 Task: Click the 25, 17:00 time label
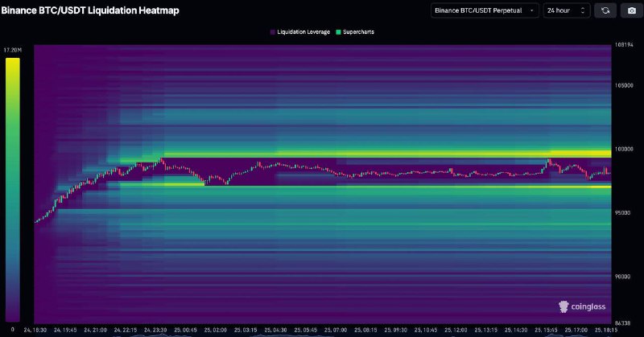coord(576,330)
